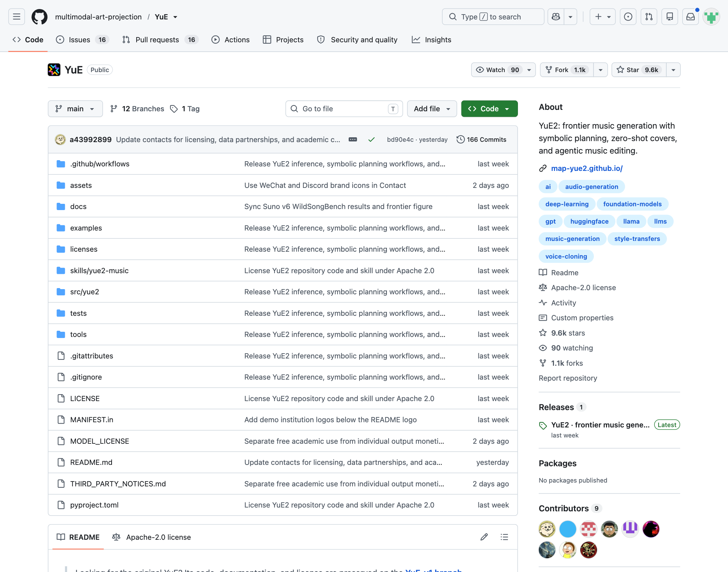Star the YuE repository
728x572 pixels.
pyautogui.click(x=639, y=70)
